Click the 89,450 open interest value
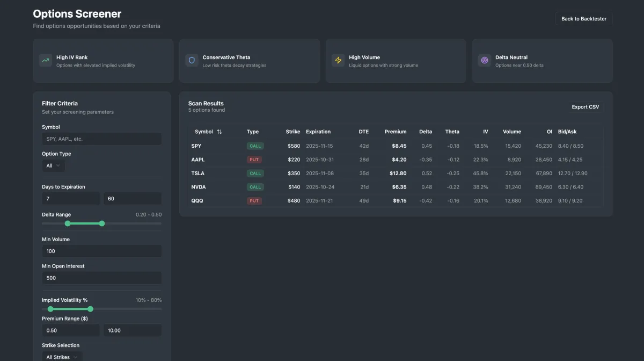This screenshot has width=644, height=361. [x=543, y=187]
